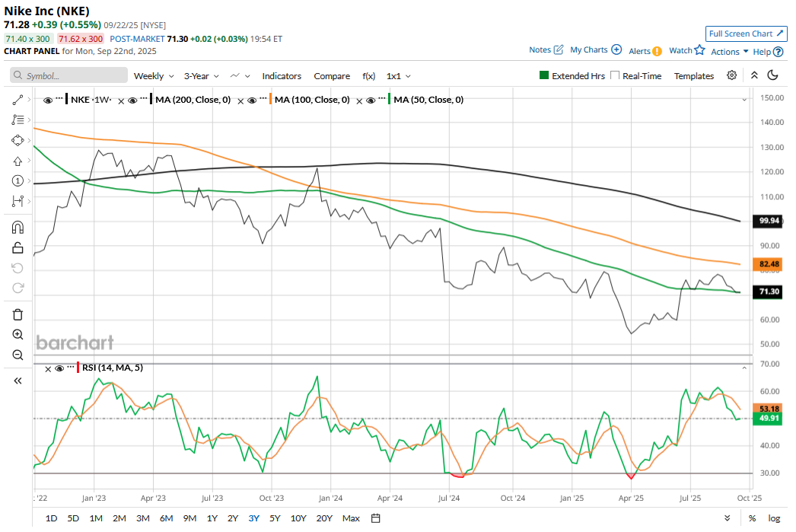
Task: Expand the 3-Year period dropdown
Action: point(201,76)
